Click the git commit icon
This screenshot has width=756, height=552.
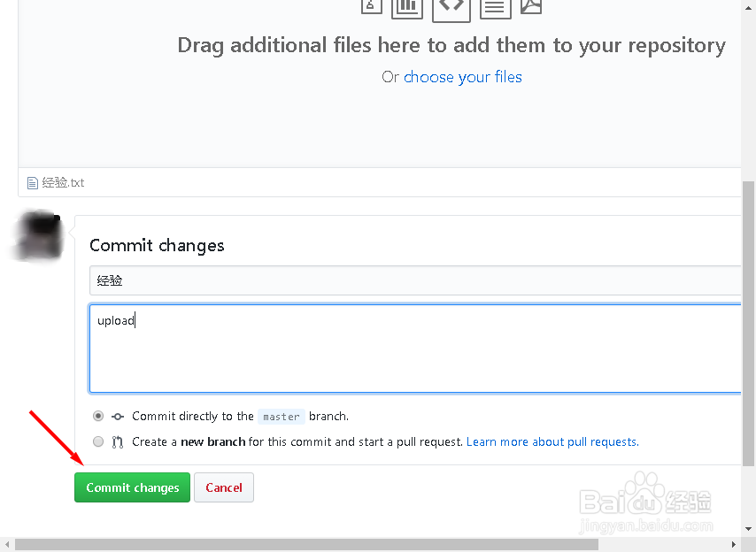[x=118, y=416]
